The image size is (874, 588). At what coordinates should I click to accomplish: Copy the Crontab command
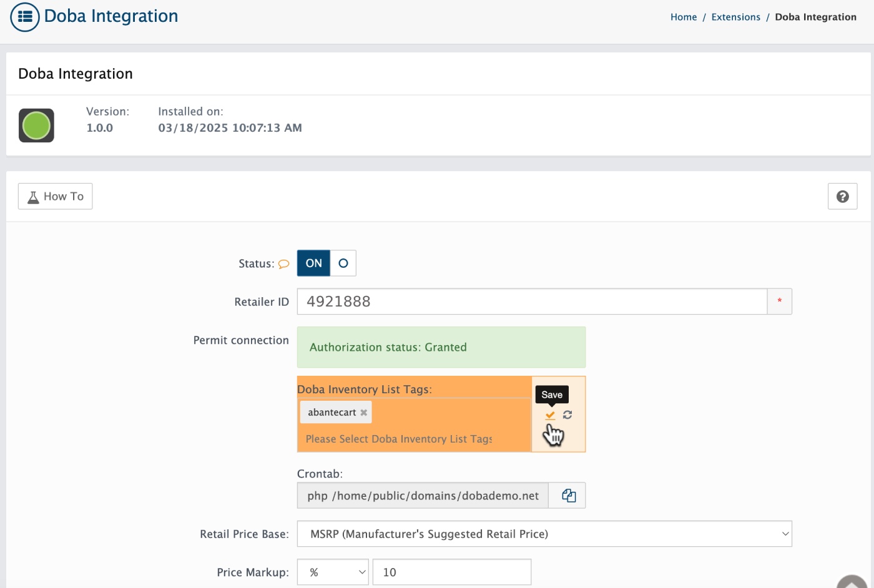click(x=567, y=496)
